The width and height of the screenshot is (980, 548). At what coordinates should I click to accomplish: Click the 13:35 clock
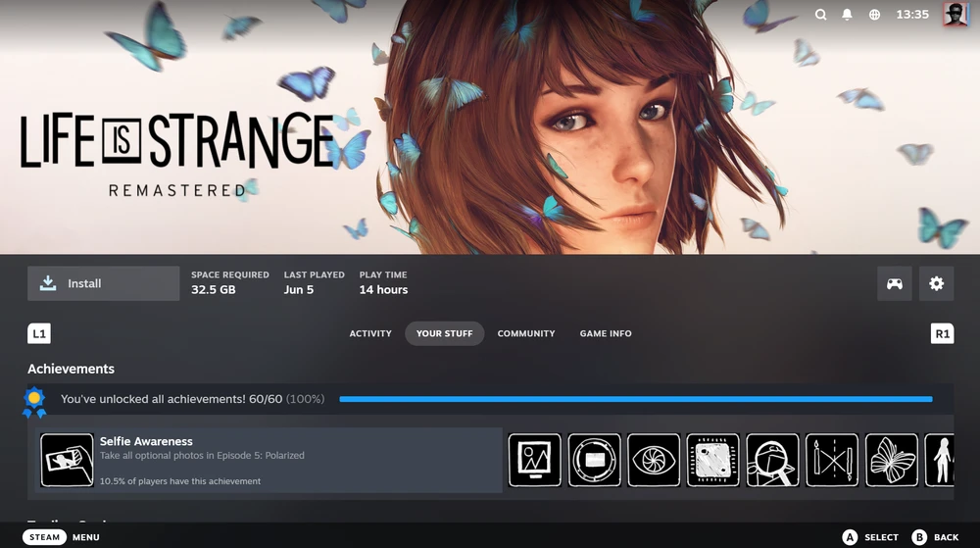point(912,15)
